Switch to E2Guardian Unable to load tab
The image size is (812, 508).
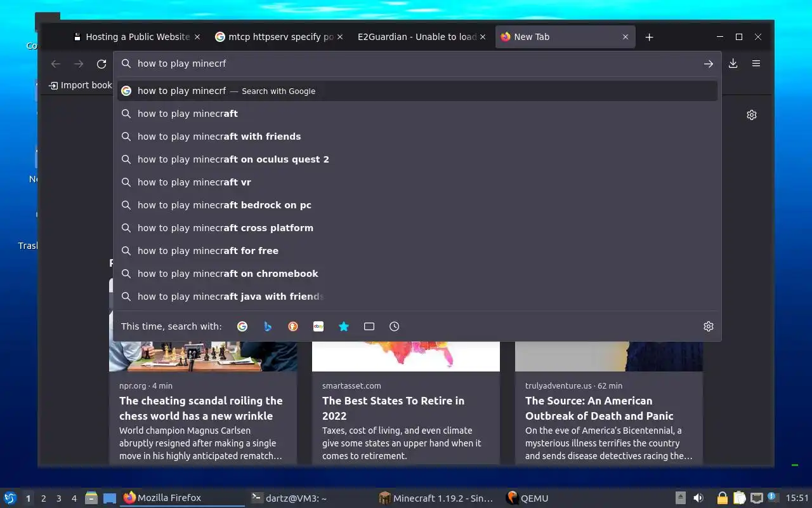pyautogui.click(x=422, y=37)
